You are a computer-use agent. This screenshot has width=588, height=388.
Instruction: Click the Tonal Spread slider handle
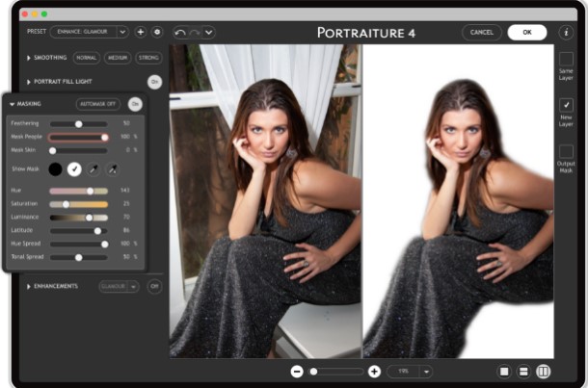(x=78, y=258)
